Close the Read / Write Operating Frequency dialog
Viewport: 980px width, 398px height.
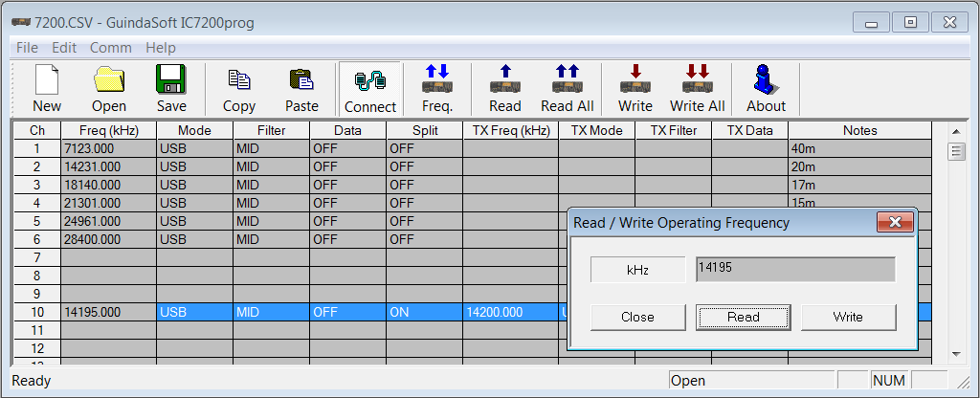click(895, 222)
